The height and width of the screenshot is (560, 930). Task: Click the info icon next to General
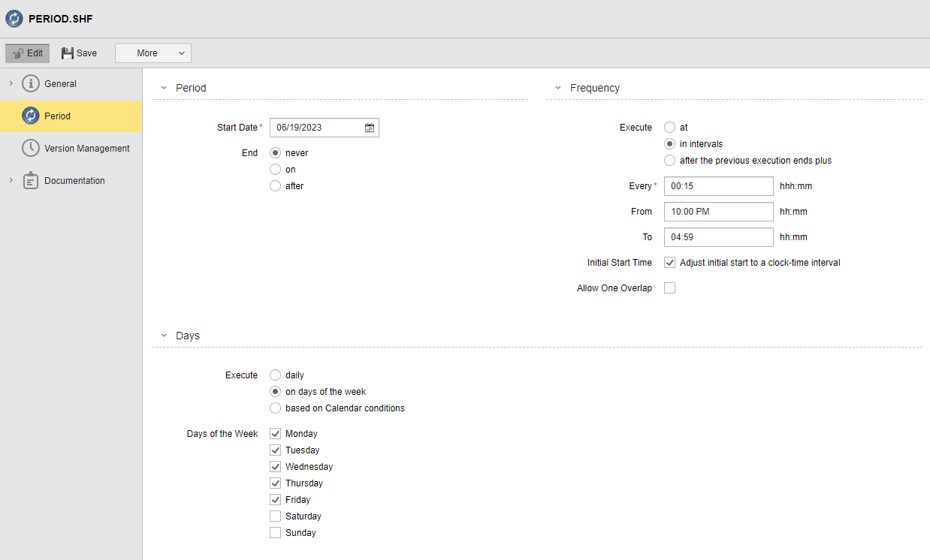(x=32, y=83)
